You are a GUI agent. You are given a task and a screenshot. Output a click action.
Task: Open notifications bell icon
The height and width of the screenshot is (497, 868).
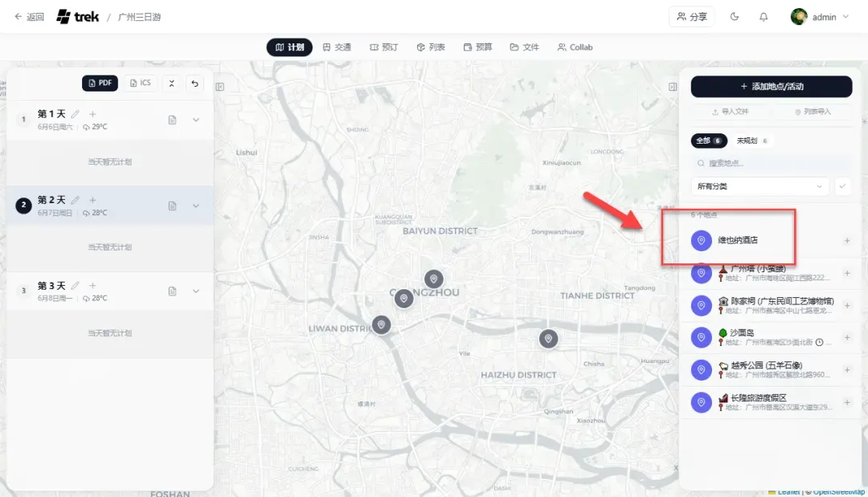click(x=764, y=17)
